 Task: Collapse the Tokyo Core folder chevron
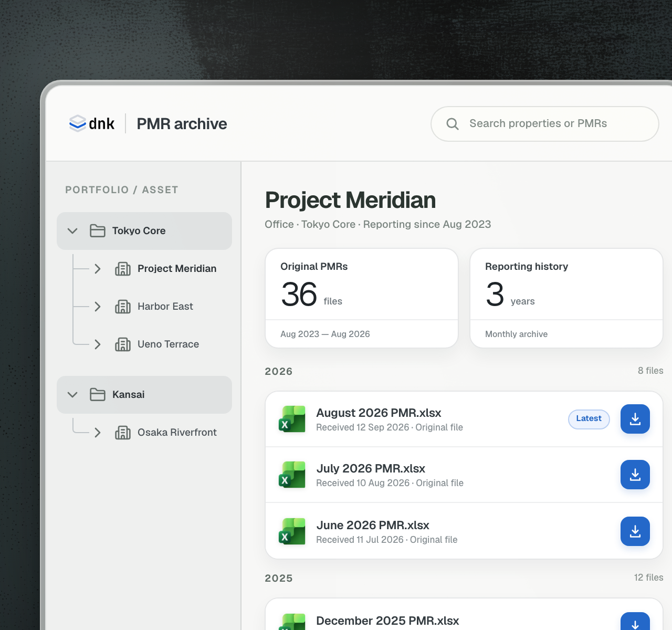coord(73,231)
